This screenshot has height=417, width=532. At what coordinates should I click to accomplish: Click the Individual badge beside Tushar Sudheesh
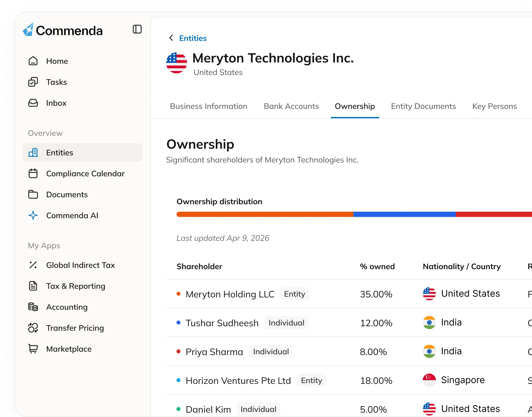click(286, 323)
